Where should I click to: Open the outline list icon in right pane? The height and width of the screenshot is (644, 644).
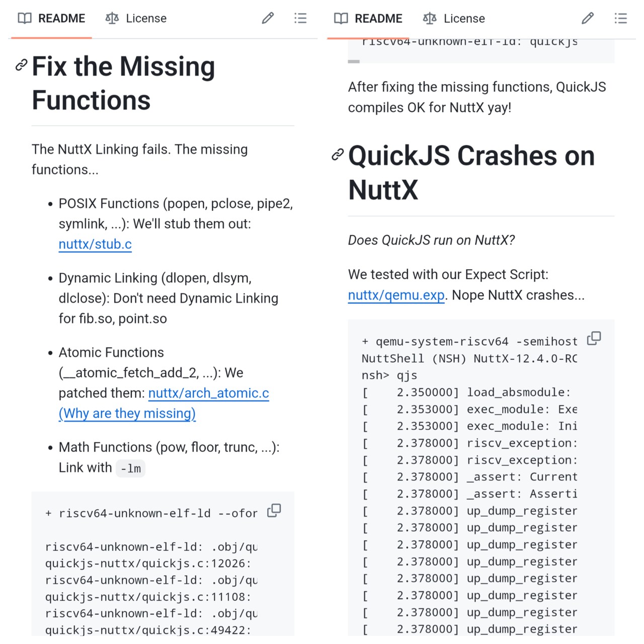pos(620,19)
